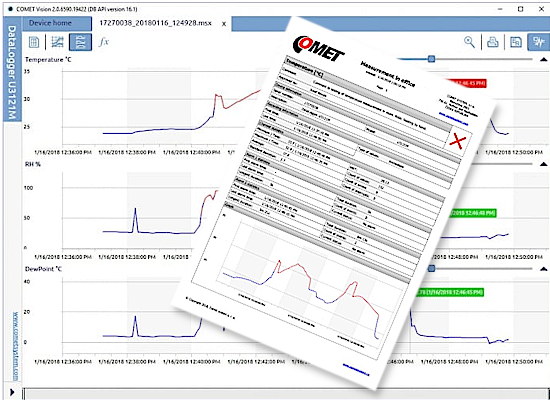Click the save export icon
Image resolution: width=550 pixels, height=400 pixels.
[516, 42]
